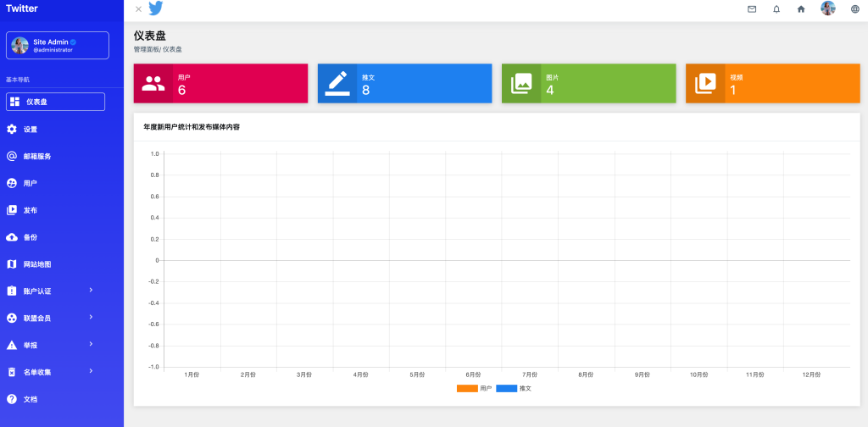Image resolution: width=868 pixels, height=427 pixels.
Task: Click the 1月份 axis label
Action: pyautogui.click(x=192, y=374)
